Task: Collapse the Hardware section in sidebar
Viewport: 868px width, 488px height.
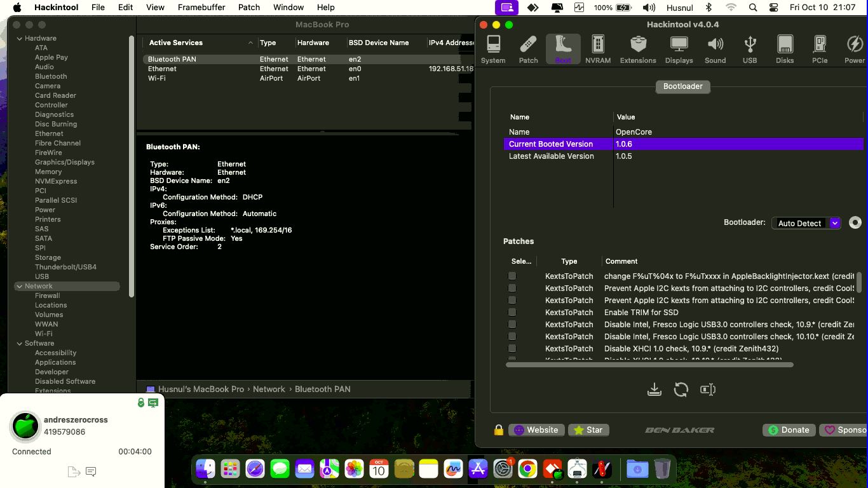Action: pos(19,38)
